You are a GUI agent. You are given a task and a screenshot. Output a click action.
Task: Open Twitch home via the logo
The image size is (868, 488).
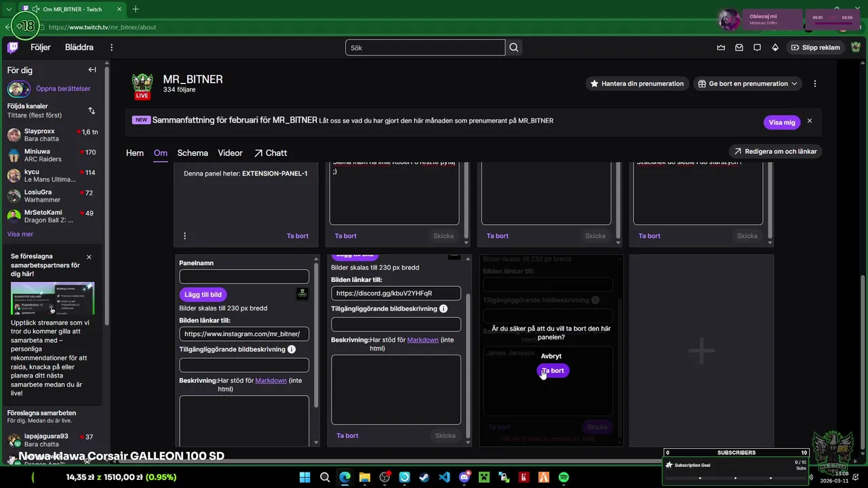13,47
